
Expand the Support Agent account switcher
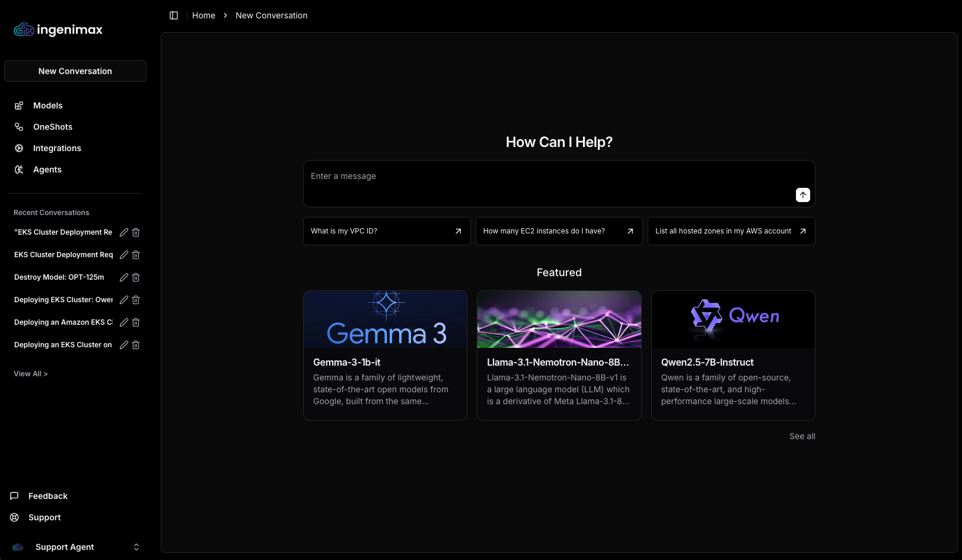click(x=136, y=547)
